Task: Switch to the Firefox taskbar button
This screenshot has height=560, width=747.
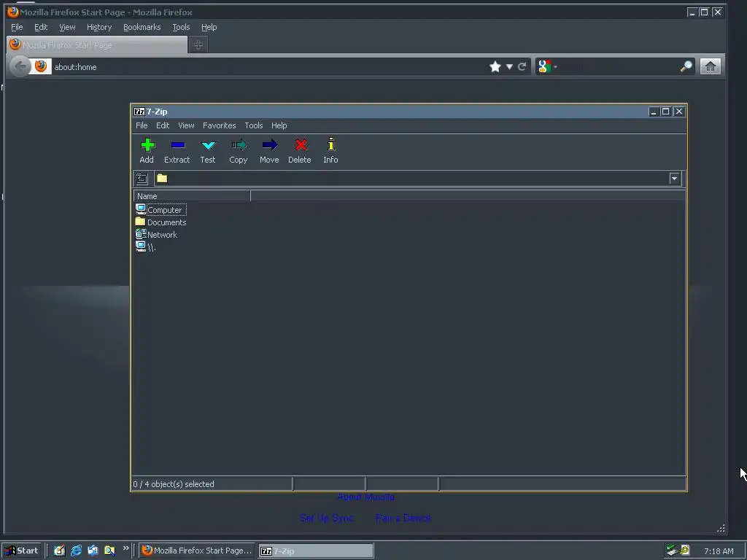Action: pyautogui.click(x=197, y=551)
